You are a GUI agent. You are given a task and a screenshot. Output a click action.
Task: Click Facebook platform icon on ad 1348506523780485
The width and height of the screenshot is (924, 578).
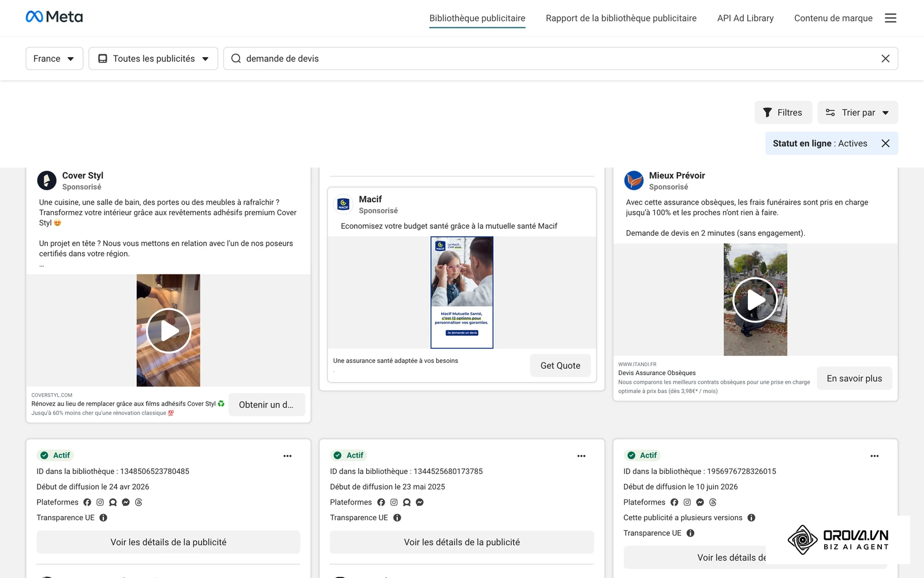pyautogui.click(x=87, y=502)
